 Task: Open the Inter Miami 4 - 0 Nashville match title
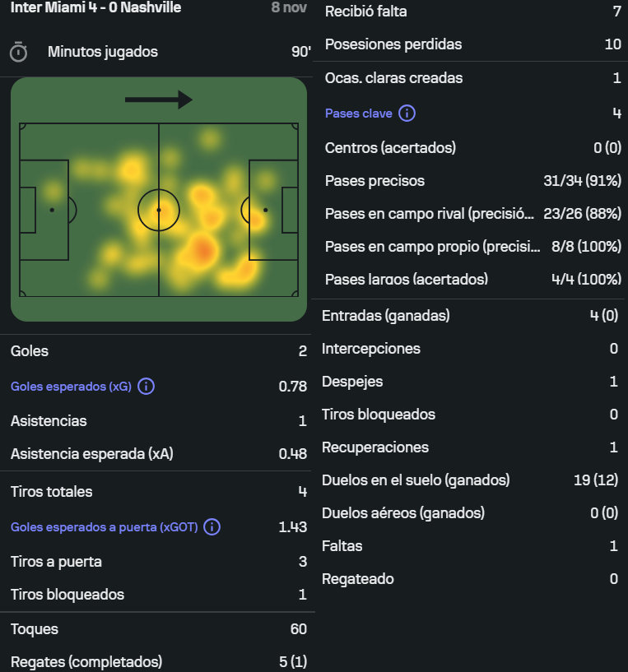pyautogui.click(x=96, y=7)
